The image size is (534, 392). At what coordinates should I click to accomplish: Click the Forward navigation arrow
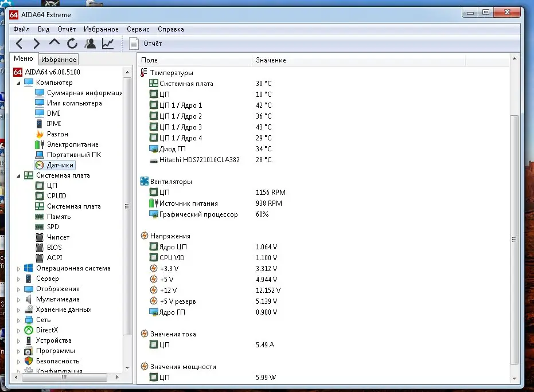37,44
